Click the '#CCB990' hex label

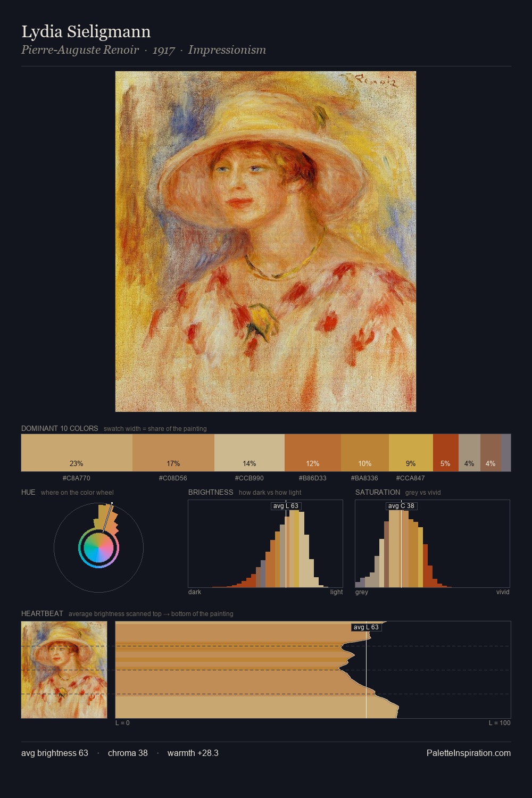[x=250, y=478]
